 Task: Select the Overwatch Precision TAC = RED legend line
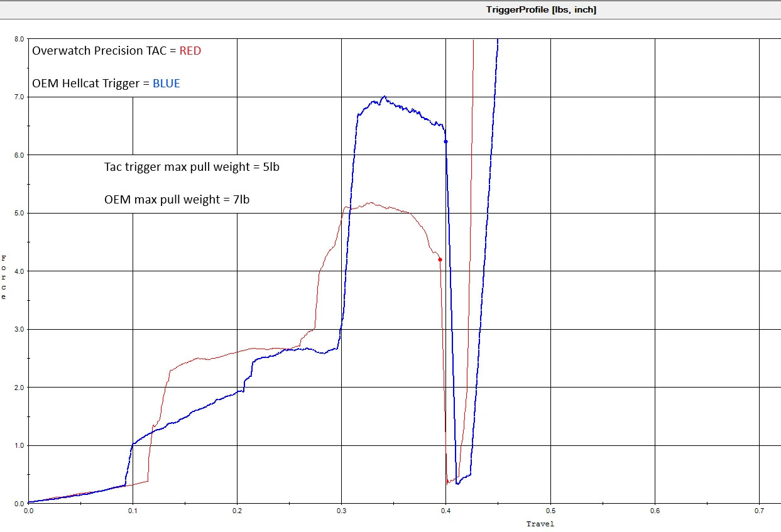click(x=117, y=51)
